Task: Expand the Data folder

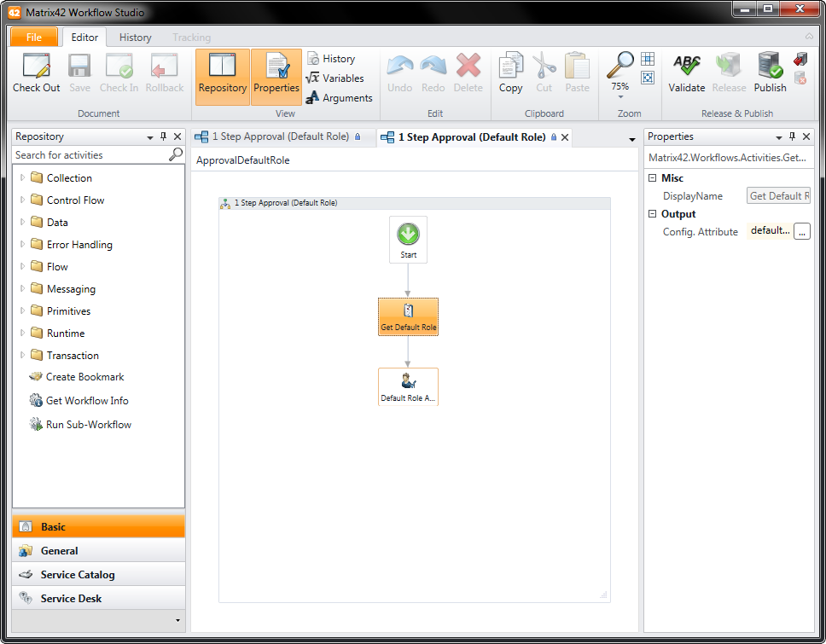Action: 22,223
